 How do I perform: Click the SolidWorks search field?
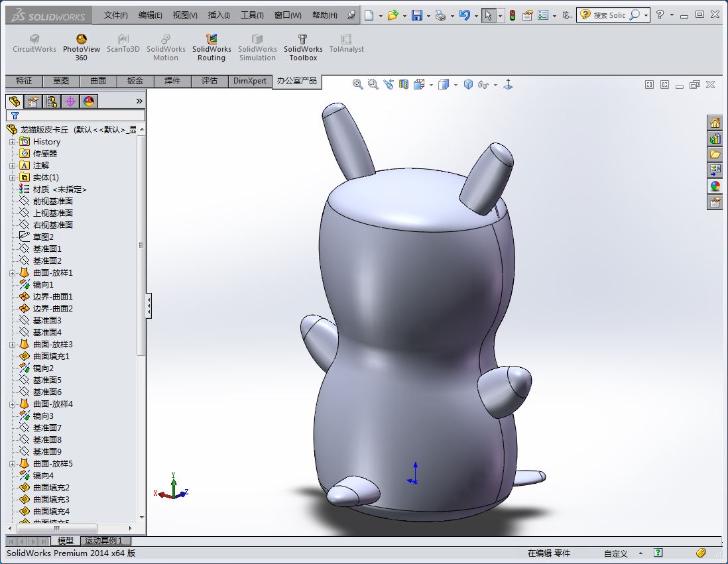click(609, 15)
